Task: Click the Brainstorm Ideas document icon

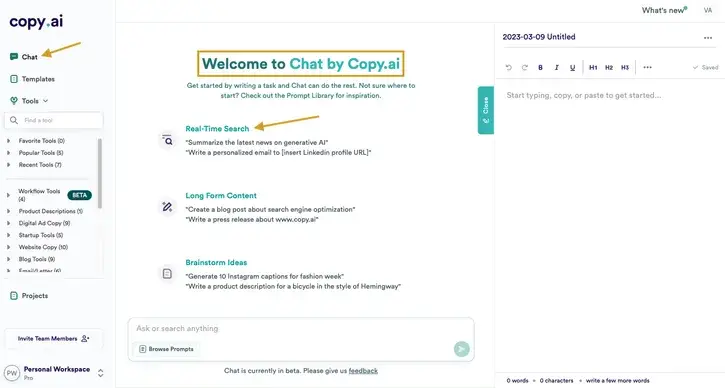Action: click(x=167, y=274)
